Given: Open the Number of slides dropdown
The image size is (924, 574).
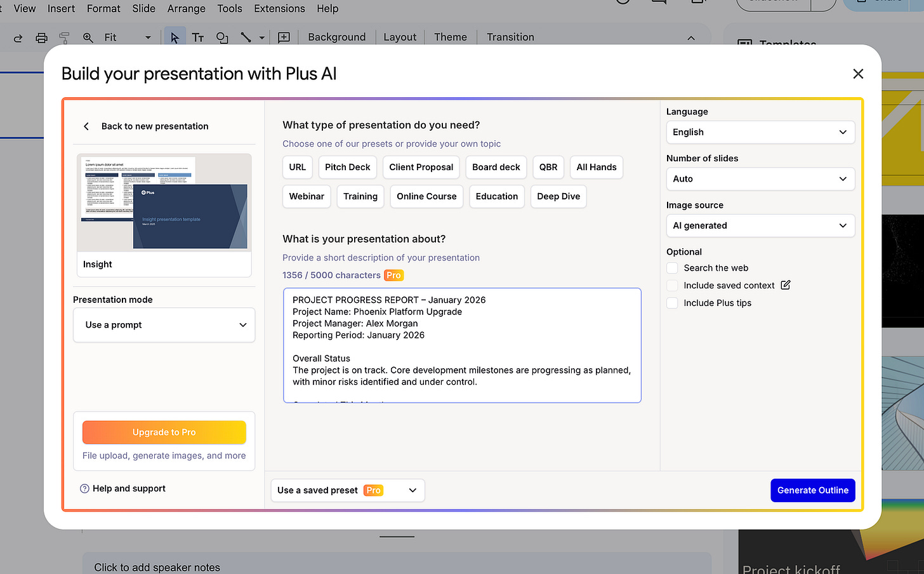Looking at the screenshot, I should click(760, 179).
